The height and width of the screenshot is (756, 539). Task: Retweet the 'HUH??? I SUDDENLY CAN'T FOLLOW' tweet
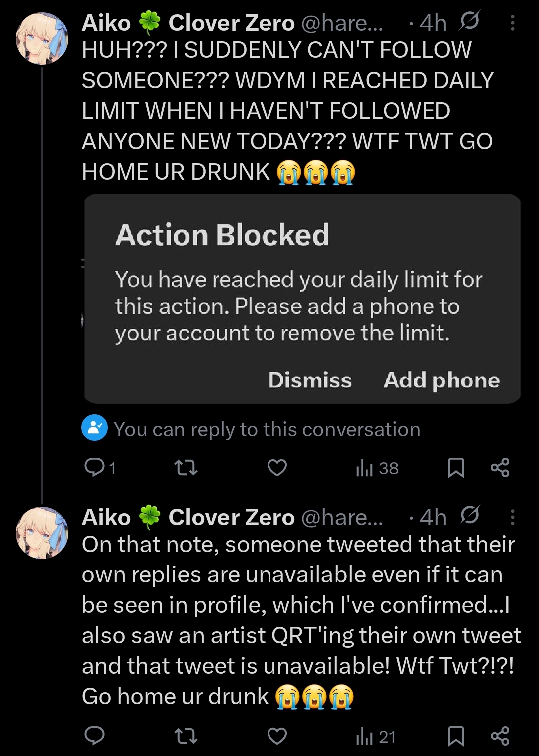186,467
